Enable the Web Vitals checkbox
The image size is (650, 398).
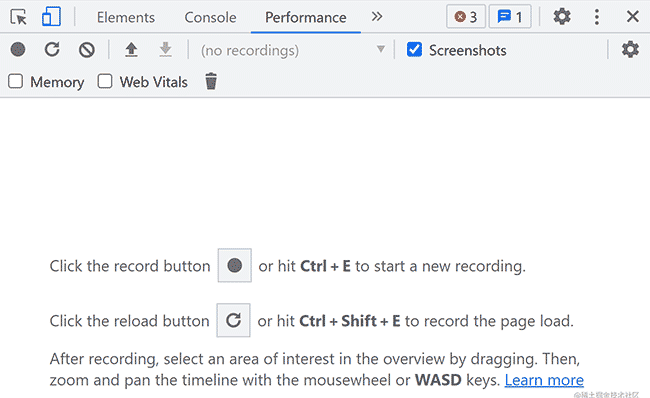click(x=105, y=81)
